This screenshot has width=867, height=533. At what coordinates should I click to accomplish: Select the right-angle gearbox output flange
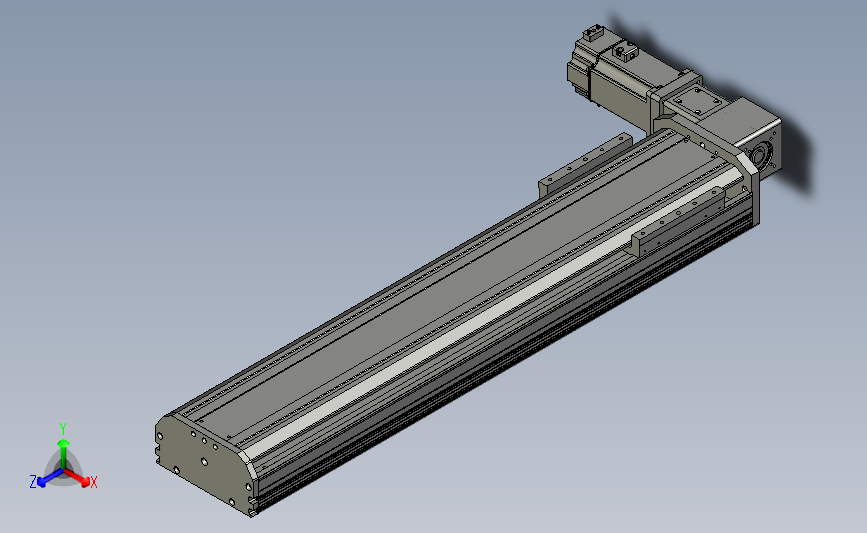pyautogui.click(x=761, y=154)
